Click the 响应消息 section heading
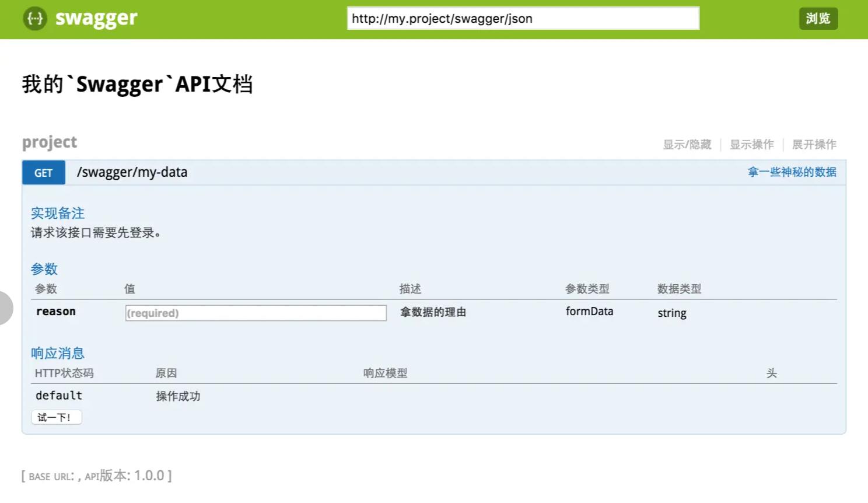Viewport: 868px width, 503px height. point(58,353)
